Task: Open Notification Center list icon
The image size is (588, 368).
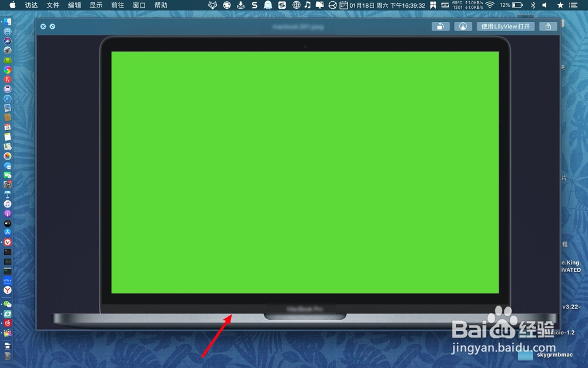Action: [x=573, y=5]
